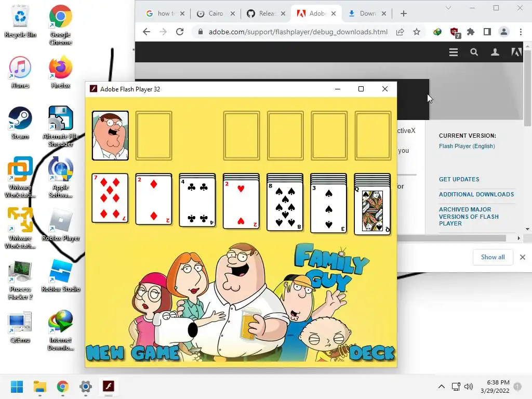Toggle the Chrome side panel icon
The image size is (532, 399).
pos(487,32)
